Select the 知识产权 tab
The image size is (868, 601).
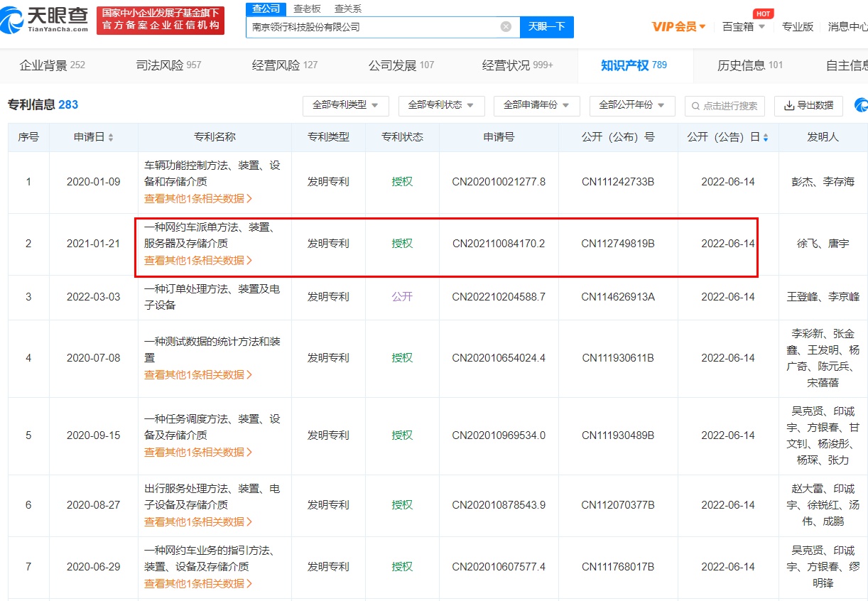tap(634, 65)
